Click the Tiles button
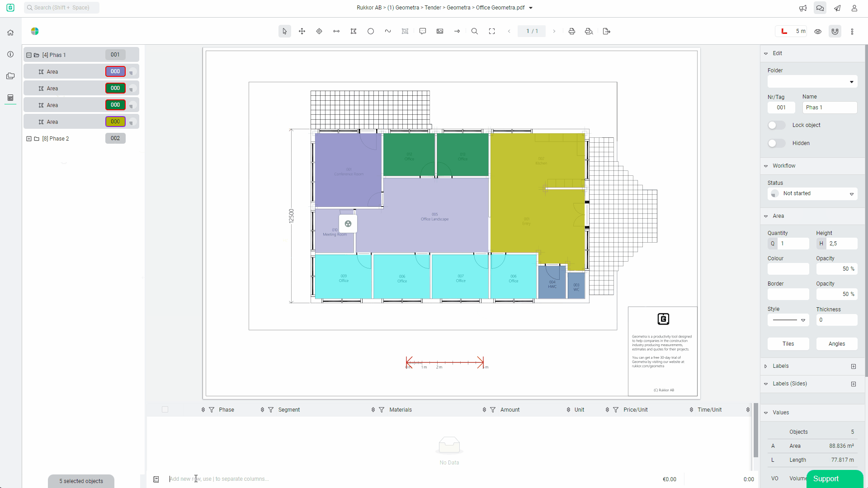The image size is (868, 488). [788, 344]
